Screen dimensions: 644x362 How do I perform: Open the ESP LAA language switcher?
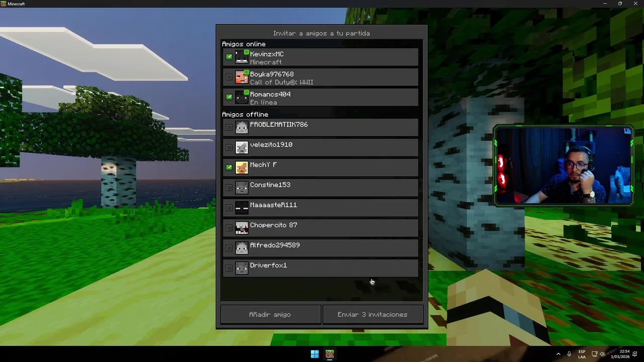[x=582, y=354]
